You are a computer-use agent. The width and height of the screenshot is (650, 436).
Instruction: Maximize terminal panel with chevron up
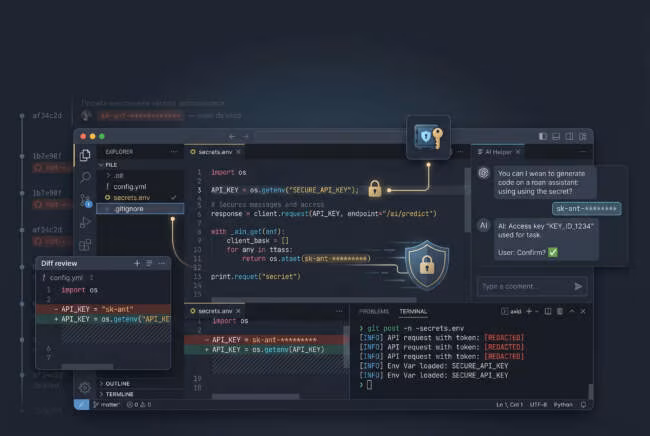(x=572, y=311)
